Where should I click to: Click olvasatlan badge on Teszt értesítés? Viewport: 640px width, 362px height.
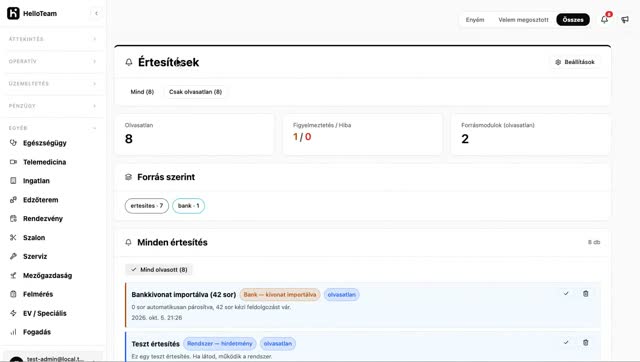point(278,344)
